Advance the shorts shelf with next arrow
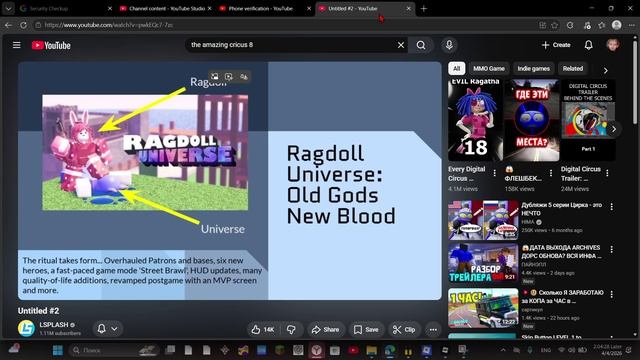 613,129
